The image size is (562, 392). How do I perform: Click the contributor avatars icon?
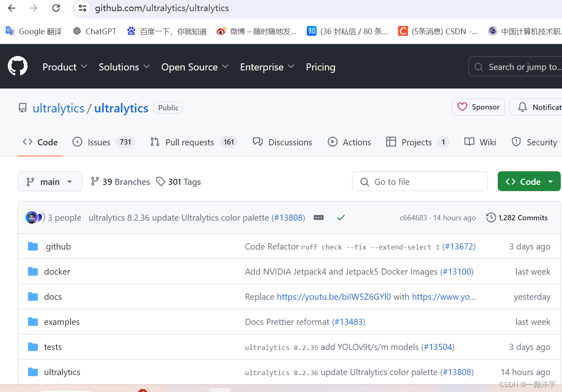(x=35, y=217)
